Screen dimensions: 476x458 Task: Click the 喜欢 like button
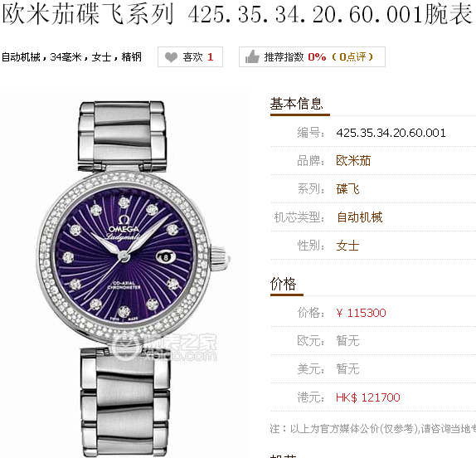pyautogui.click(x=190, y=56)
